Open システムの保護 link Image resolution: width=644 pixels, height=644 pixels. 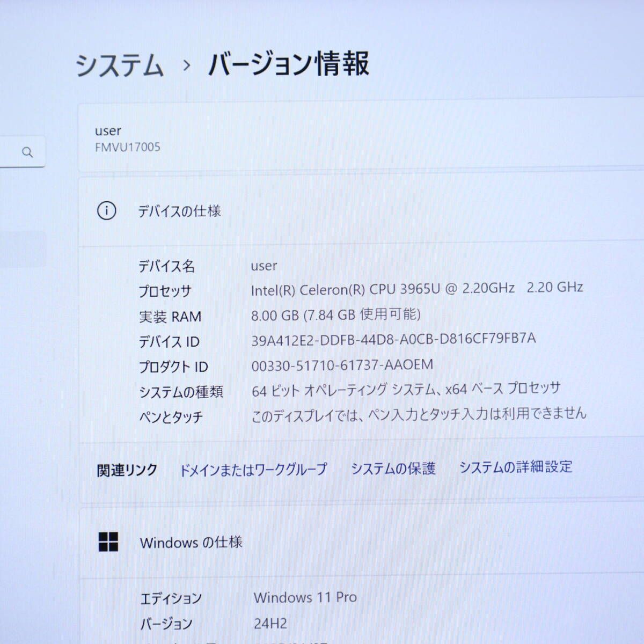point(393,469)
